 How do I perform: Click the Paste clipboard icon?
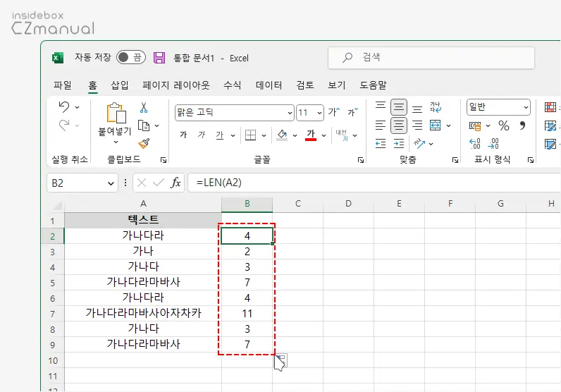[116, 113]
